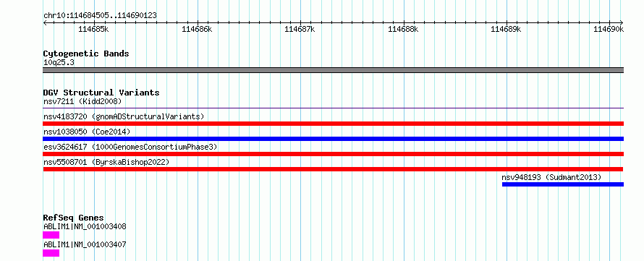
Task: Click the chr10:114684505..114690123 region label
Action: [x=100, y=16]
